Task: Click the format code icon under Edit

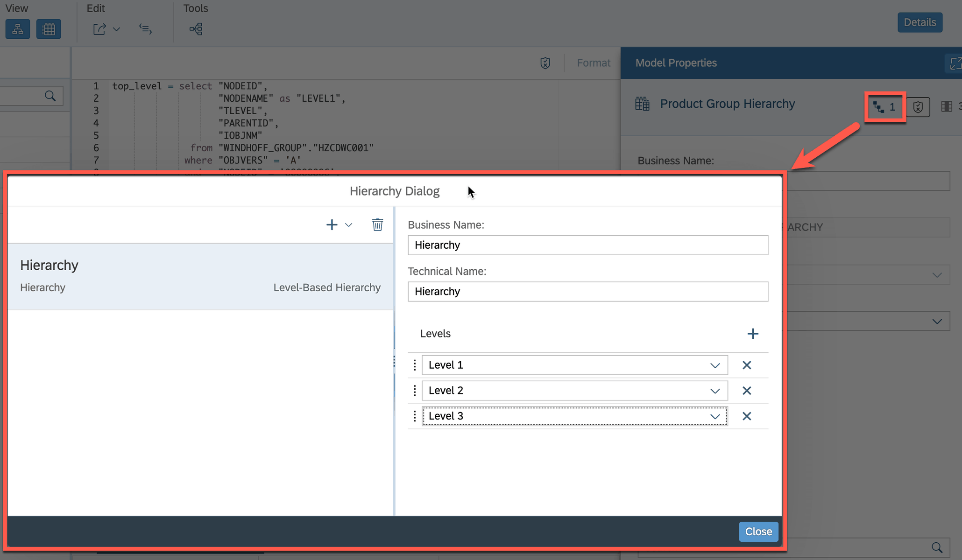Action: [145, 29]
